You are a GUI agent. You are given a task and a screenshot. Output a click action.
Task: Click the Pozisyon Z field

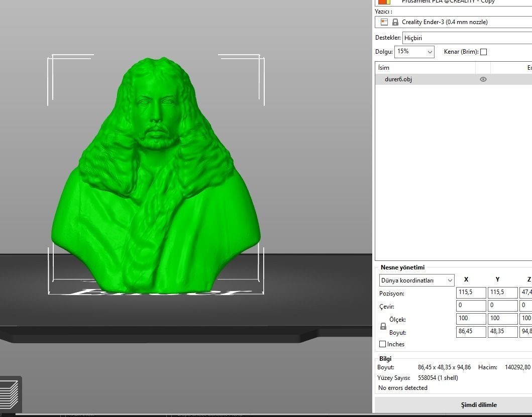[x=525, y=293]
